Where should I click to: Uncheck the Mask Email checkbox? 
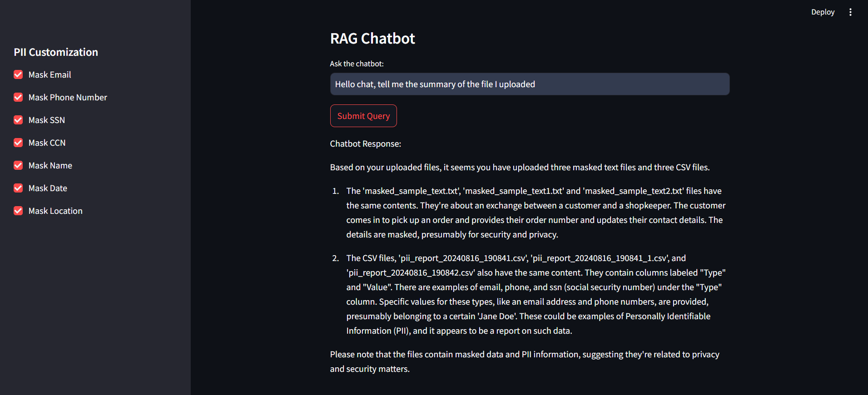18,74
